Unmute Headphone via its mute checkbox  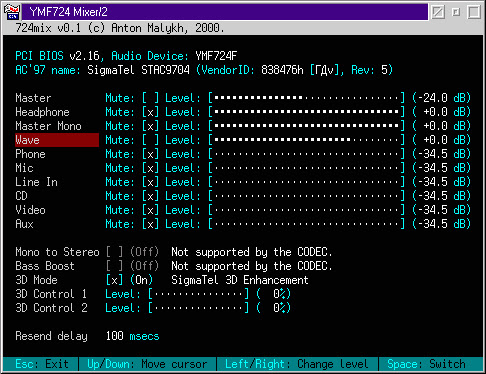pos(150,112)
